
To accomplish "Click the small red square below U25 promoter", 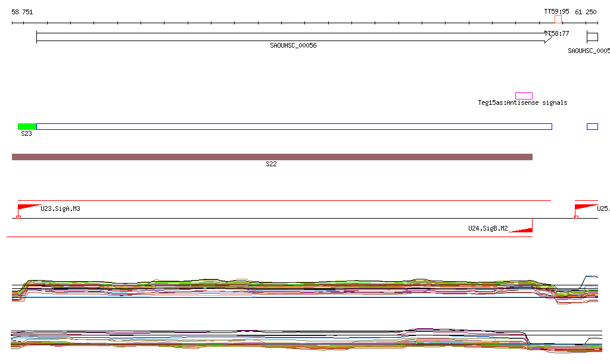I will point(576,217).
